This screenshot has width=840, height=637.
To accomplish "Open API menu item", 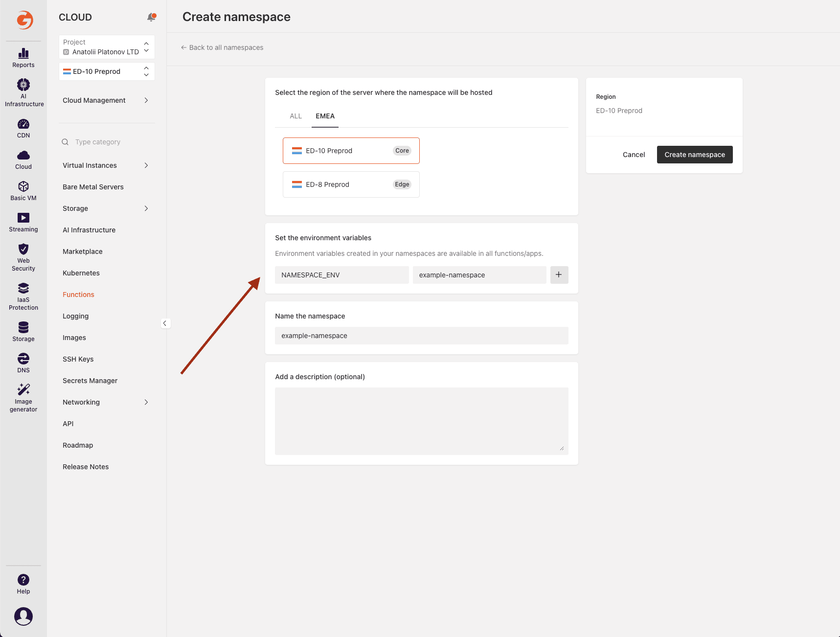I will pyautogui.click(x=68, y=424).
